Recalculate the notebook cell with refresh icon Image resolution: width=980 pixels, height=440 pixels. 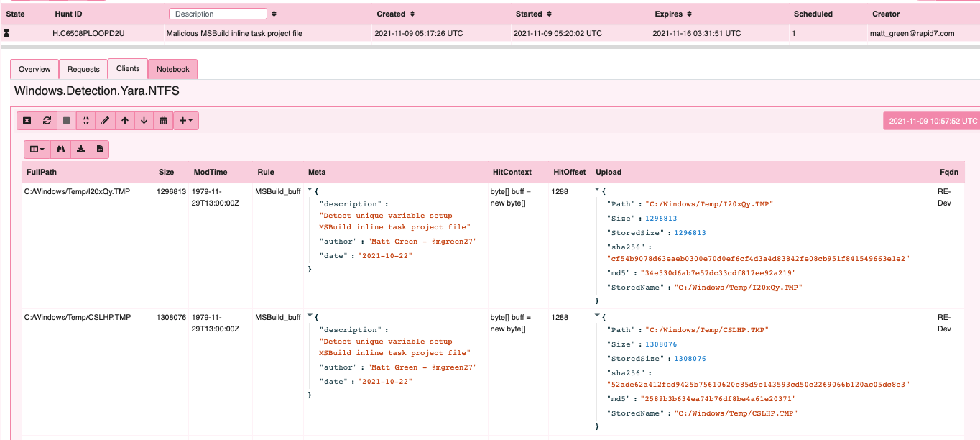click(x=47, y=121)
